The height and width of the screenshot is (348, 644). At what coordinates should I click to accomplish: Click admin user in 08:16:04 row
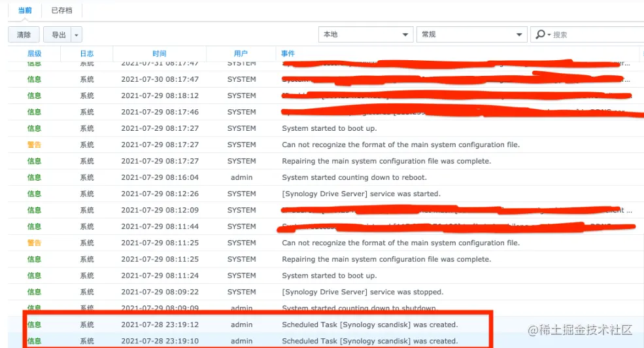(x=241, y=177)
